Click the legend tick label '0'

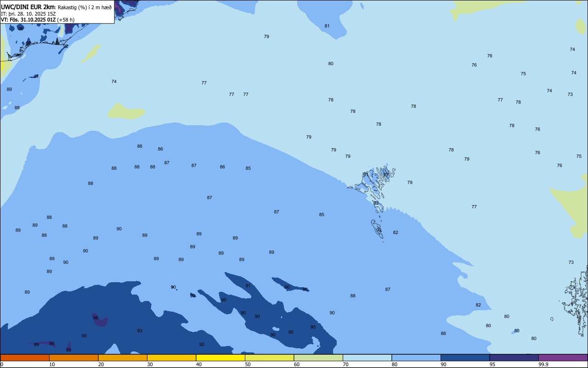[x=2, y=364]
